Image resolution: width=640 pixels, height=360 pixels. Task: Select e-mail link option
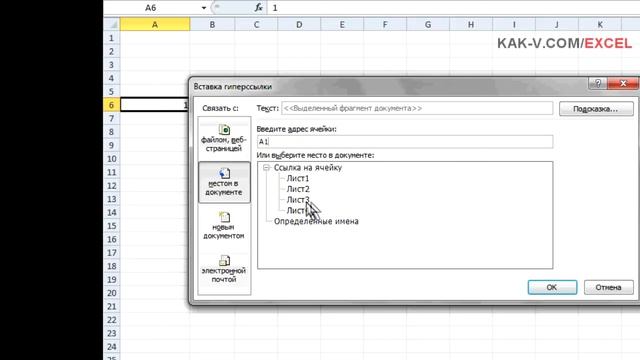[224, 269]
